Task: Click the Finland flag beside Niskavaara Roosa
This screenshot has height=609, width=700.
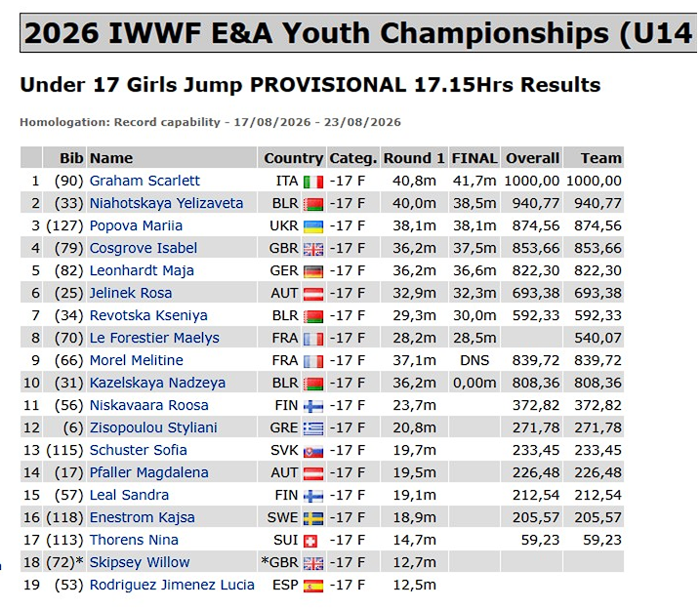Action: click(x=313, y=406)
